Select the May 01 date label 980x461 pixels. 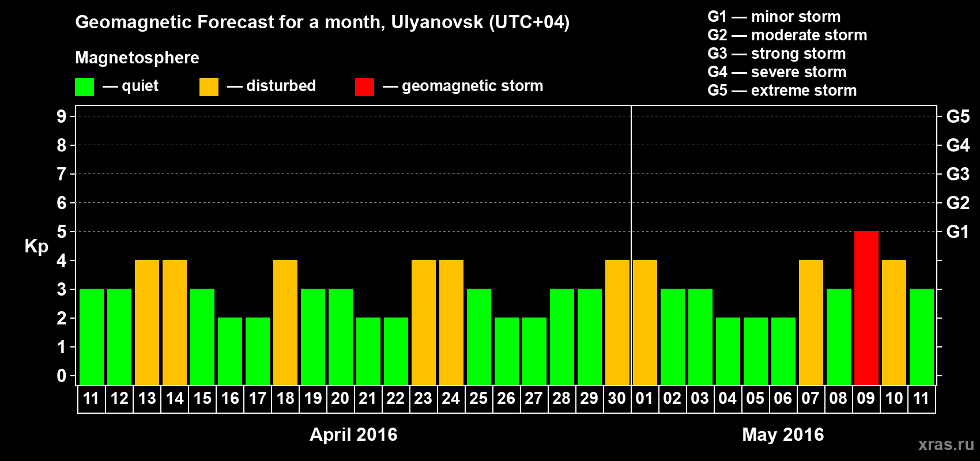(x=644, y=399)
